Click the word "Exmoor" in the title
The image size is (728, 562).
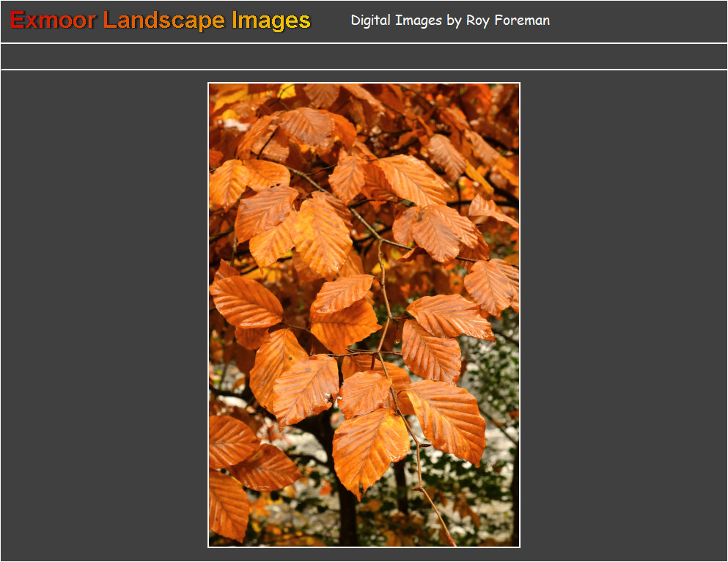pos(53,21)
